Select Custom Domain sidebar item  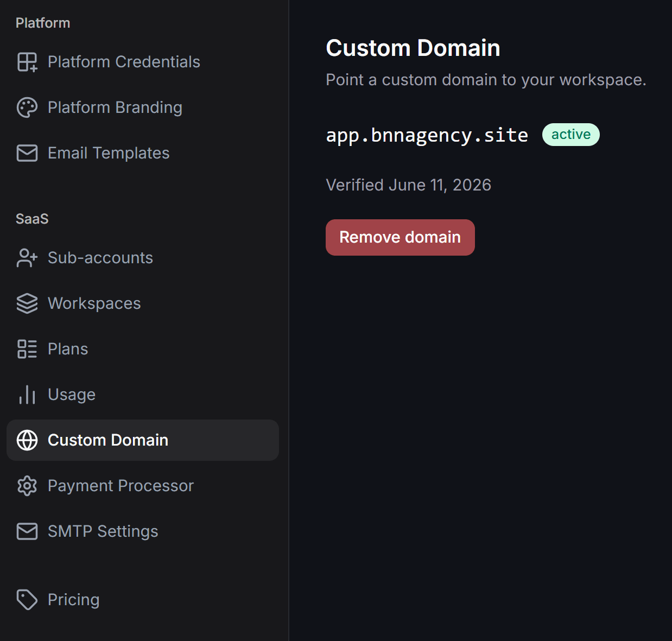143,440
